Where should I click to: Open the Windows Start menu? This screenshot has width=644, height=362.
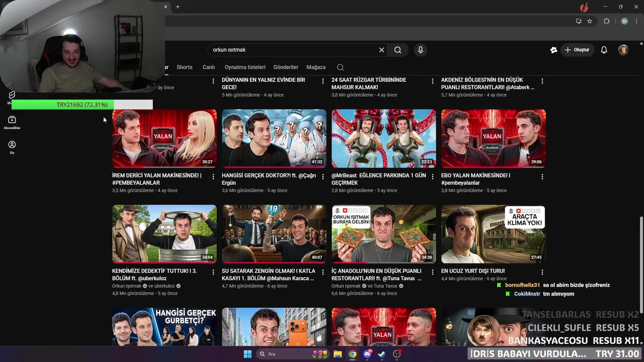tap(248, 354)
